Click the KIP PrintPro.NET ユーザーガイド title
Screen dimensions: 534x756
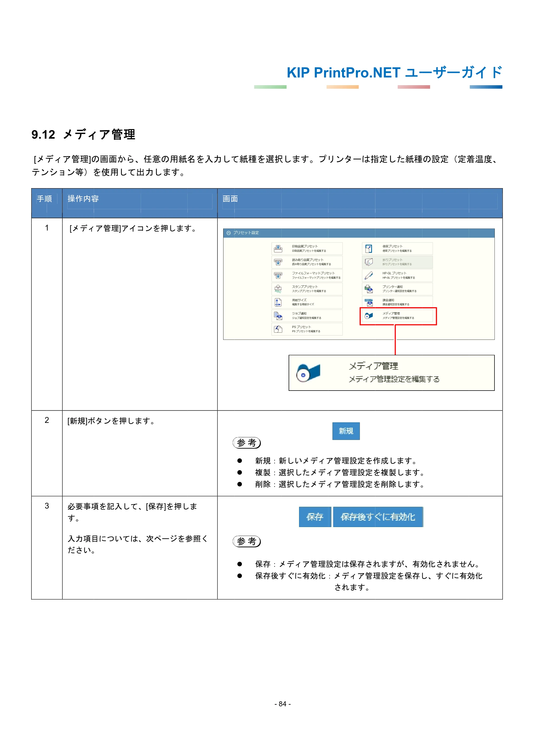(x=394, y=72)
